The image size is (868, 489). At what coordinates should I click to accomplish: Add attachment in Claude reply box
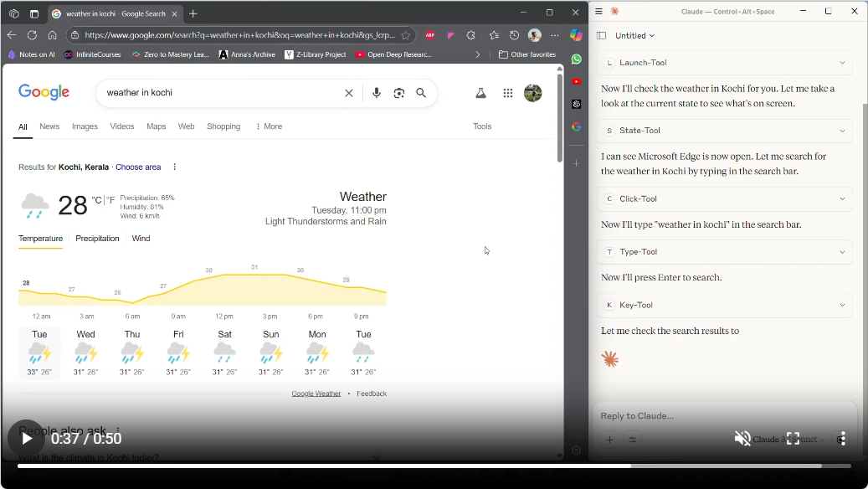coord(609,440)
